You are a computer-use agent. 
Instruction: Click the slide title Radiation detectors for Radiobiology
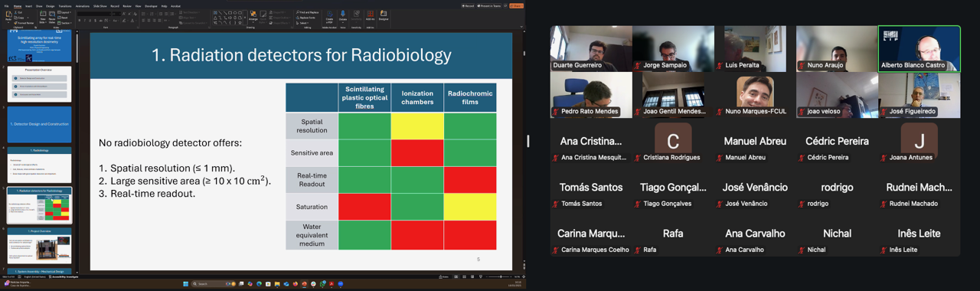pos(301,55)
